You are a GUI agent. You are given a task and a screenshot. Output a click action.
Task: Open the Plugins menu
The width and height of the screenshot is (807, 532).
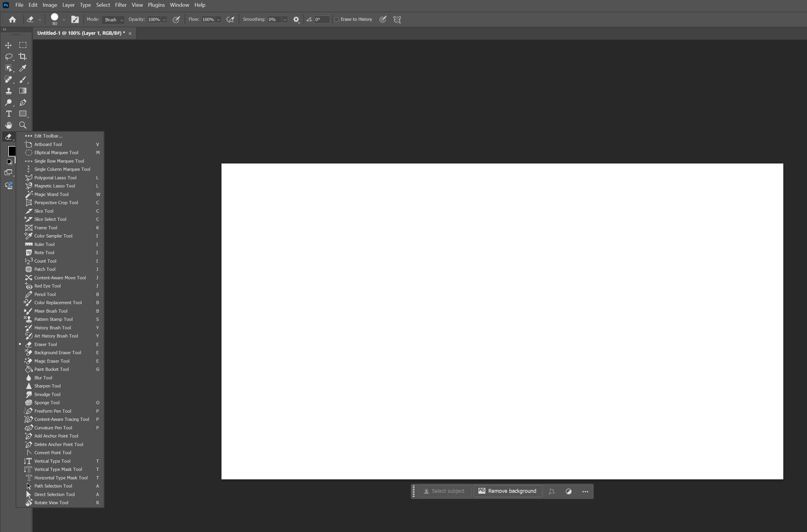[x=156, y=5]
